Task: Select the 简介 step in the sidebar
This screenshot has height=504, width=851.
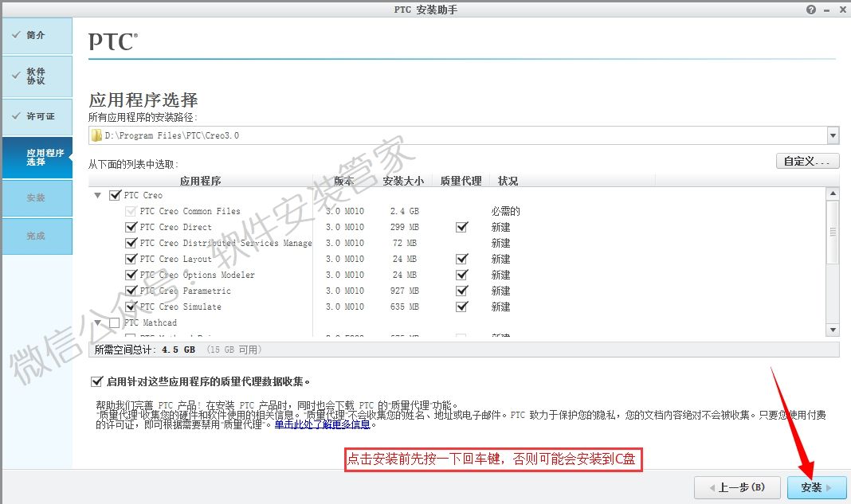Action: click(x=37, y=35)
